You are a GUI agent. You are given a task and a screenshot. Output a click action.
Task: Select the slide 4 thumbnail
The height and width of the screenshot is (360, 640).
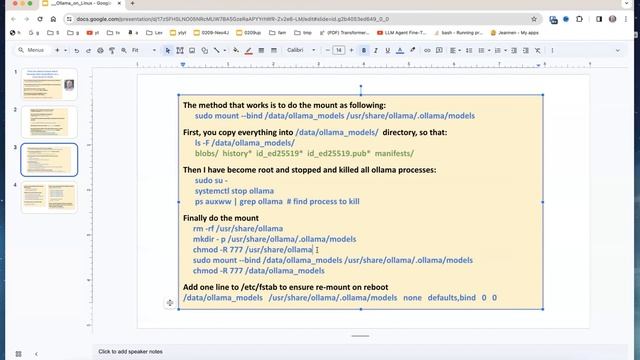(x=49, y=197)
